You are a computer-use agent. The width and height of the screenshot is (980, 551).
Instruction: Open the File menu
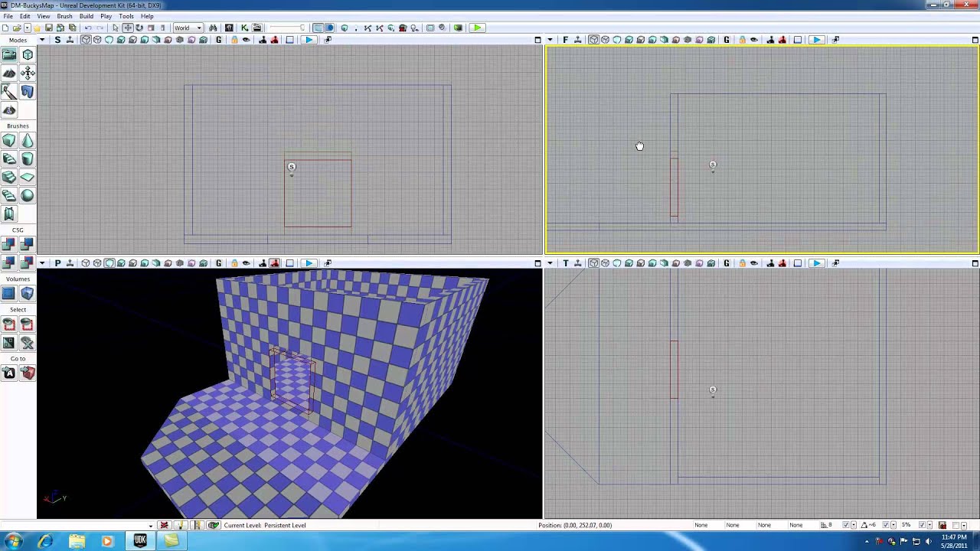8,16
